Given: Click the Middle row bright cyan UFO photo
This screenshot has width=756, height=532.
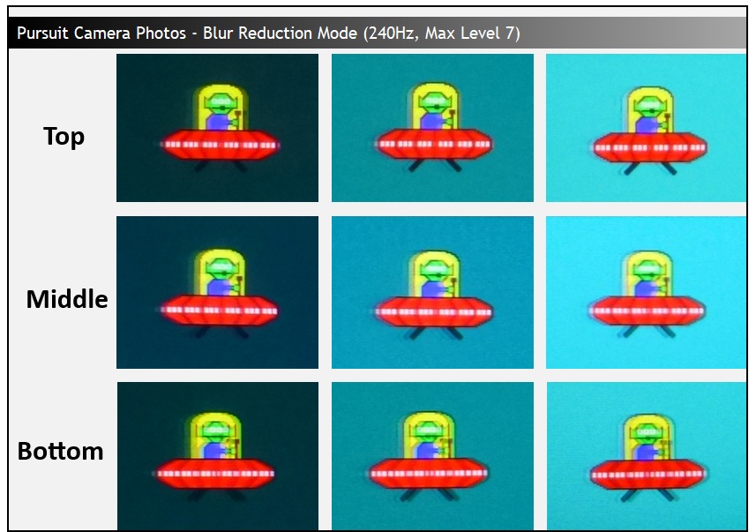Looking at the screenshot, I should click(646, 292).
